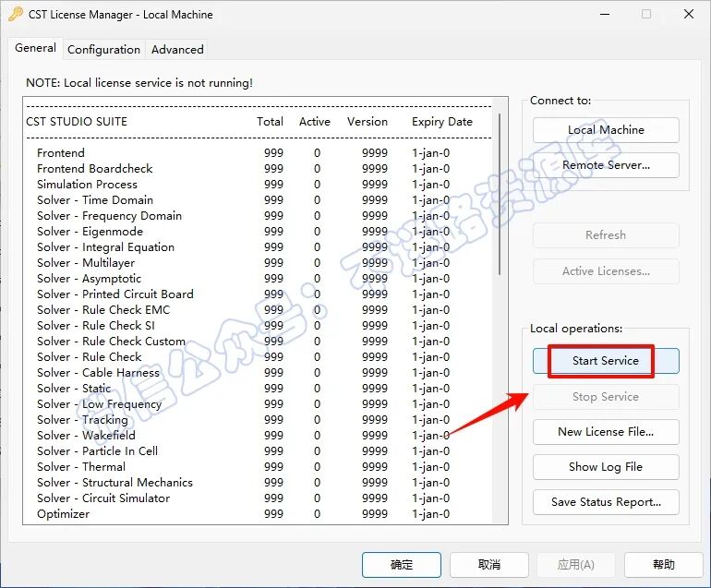The width and height of the screenshot is (711, 588).
Task: Select Solver - Integral Equation entry
Action: 259,247
